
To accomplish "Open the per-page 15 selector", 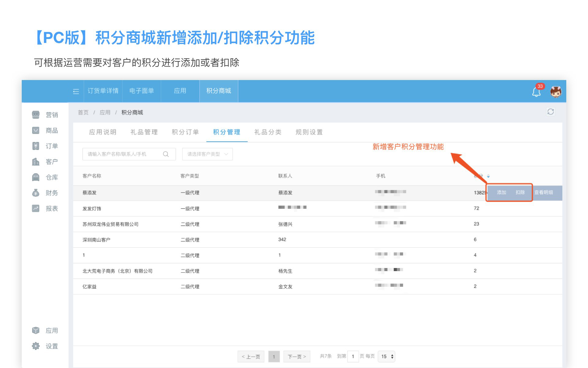I will click(387, 356).
